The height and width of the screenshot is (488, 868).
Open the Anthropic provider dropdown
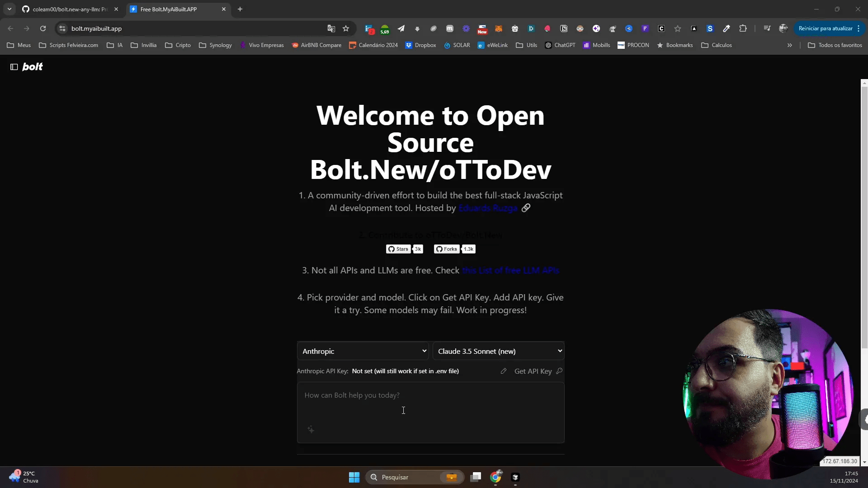point(363,351)
